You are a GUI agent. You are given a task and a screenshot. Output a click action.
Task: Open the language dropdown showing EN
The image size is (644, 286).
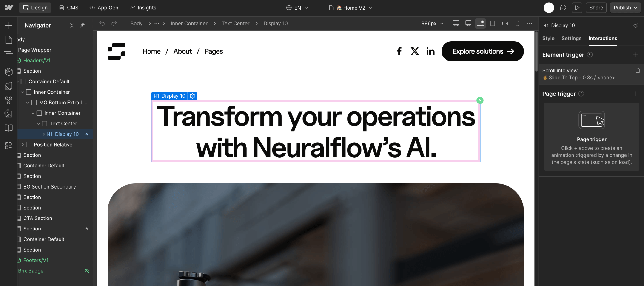(297, 8)
